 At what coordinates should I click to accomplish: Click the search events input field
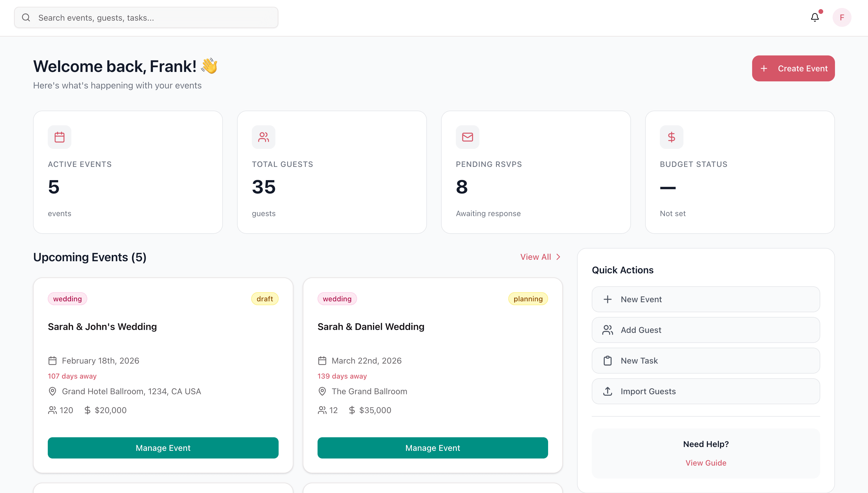(146, 17)
